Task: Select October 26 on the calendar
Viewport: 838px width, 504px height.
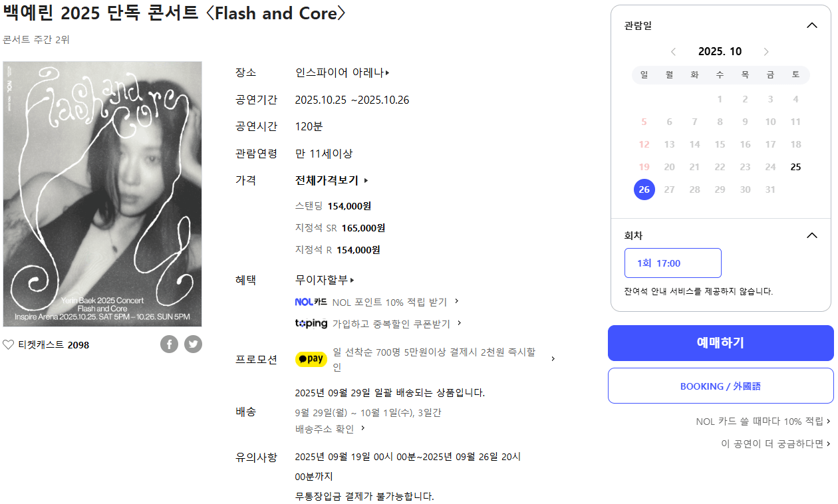Action: point(644,189)
